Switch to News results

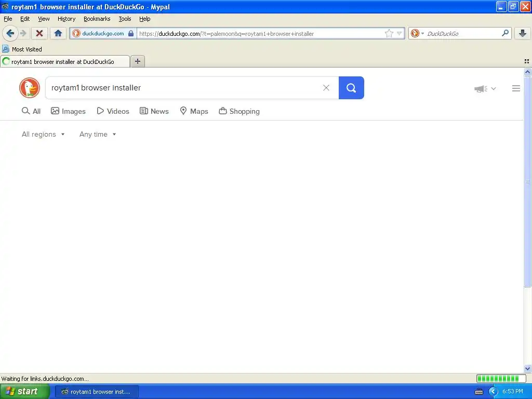click(x=154, y=111)
